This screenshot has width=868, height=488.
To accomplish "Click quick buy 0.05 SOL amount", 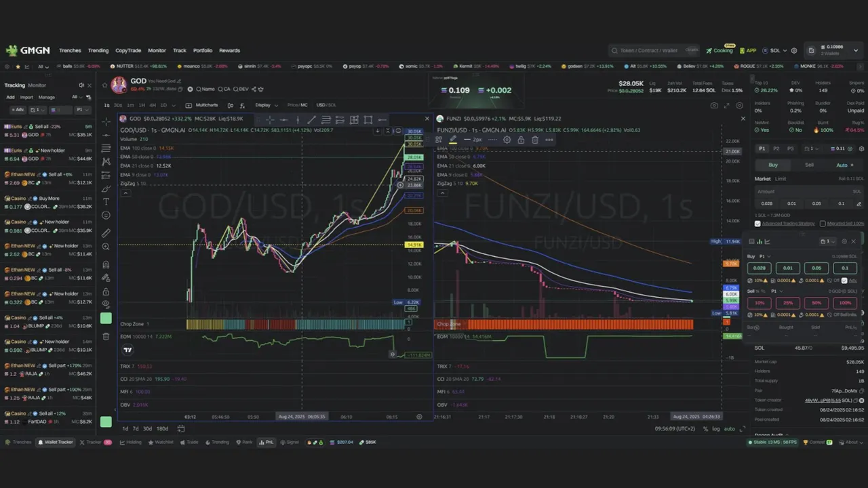I will (x=816, y=268).
